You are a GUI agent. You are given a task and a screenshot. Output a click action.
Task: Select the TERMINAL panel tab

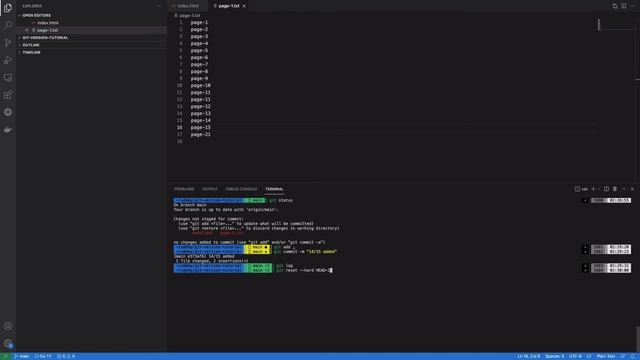274,189
